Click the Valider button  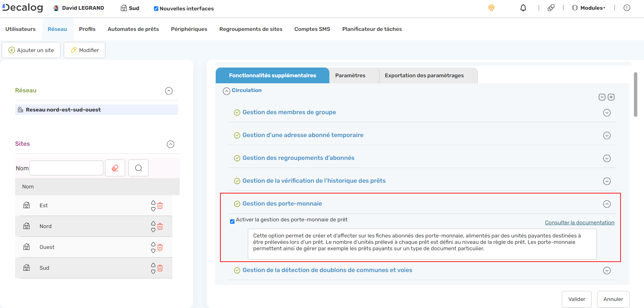point(576,299)
